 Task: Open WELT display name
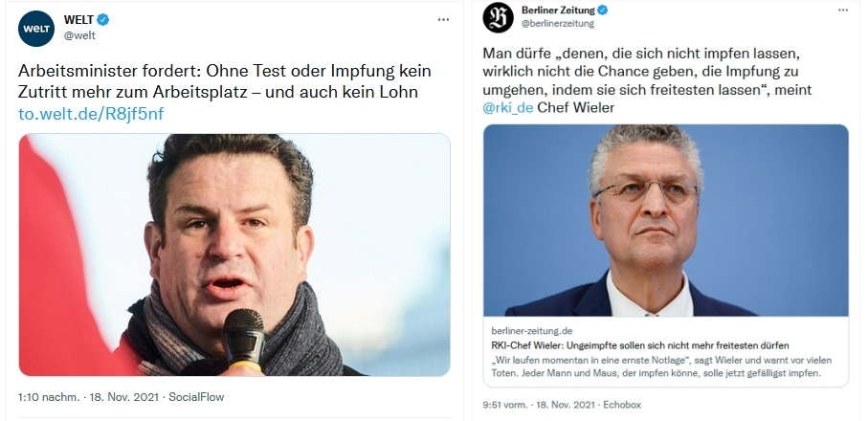pos(78,20)
